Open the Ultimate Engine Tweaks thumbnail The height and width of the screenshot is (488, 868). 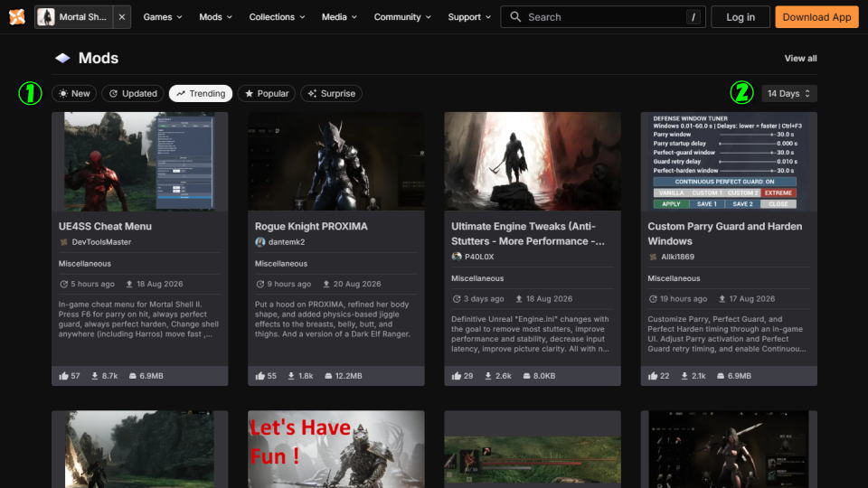[532, 161]
